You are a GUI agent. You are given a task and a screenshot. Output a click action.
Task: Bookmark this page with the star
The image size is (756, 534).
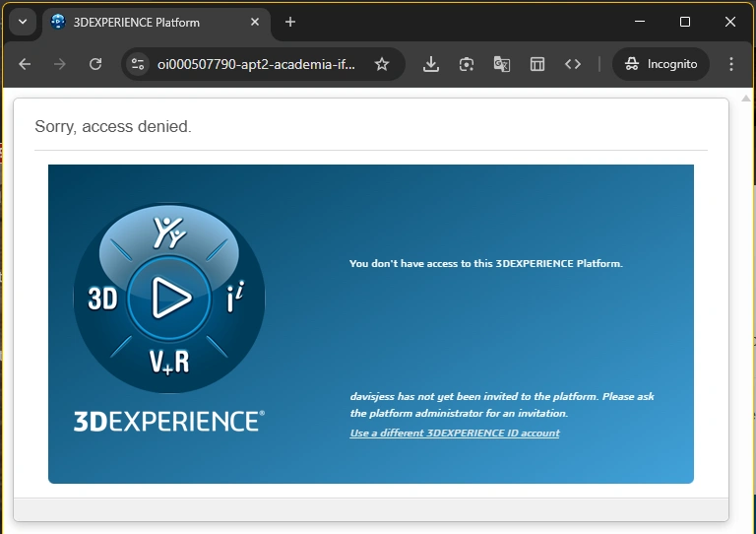point(382,64)
